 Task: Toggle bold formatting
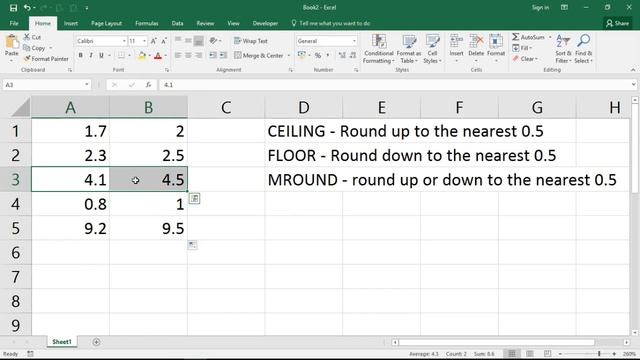(80, 55)
